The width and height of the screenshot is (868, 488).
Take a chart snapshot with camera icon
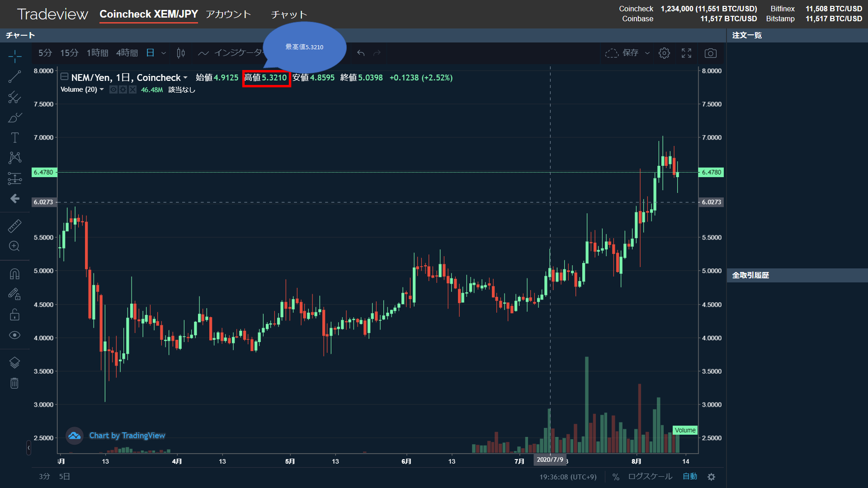tap(711, 53)
